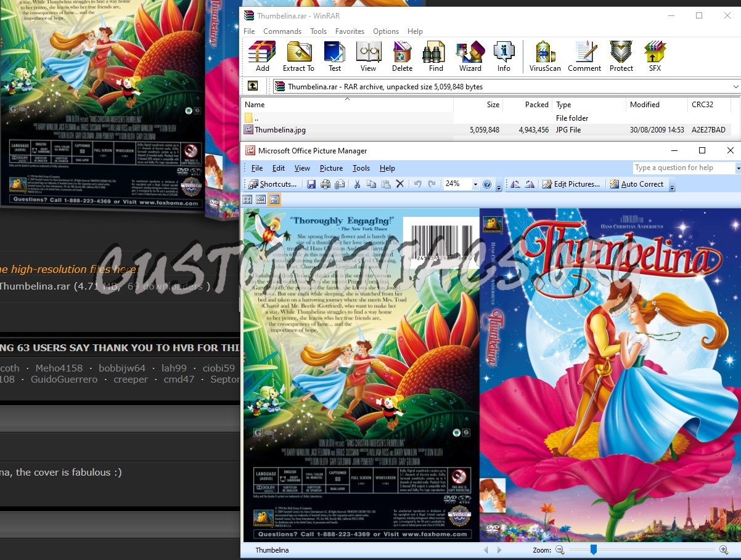Click the Print icon in Picture Manager
741x560 pixels.
325,184
